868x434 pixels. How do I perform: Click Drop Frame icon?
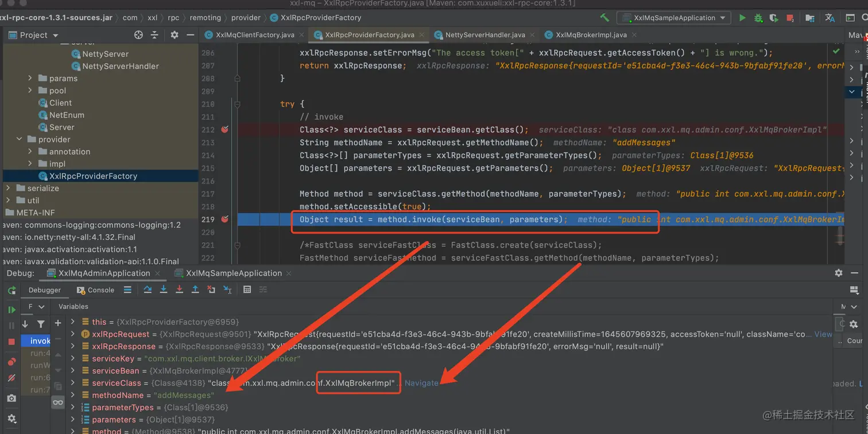(x=211, y=290)
